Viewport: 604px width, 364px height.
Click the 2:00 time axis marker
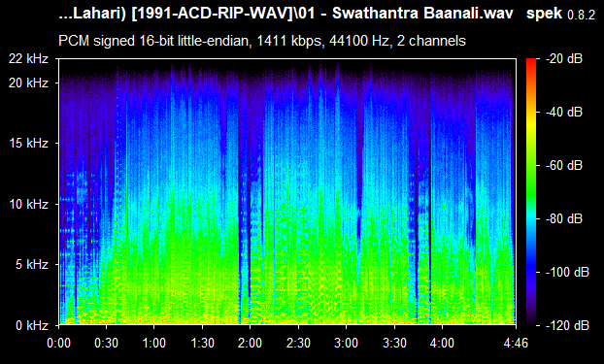click(x=250, y=343)
